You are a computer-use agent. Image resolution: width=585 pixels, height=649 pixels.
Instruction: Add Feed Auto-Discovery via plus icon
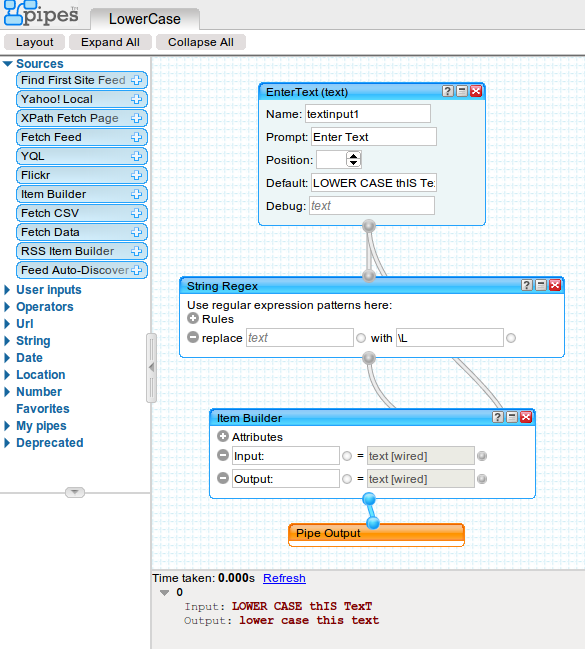[x=136, y=270]
